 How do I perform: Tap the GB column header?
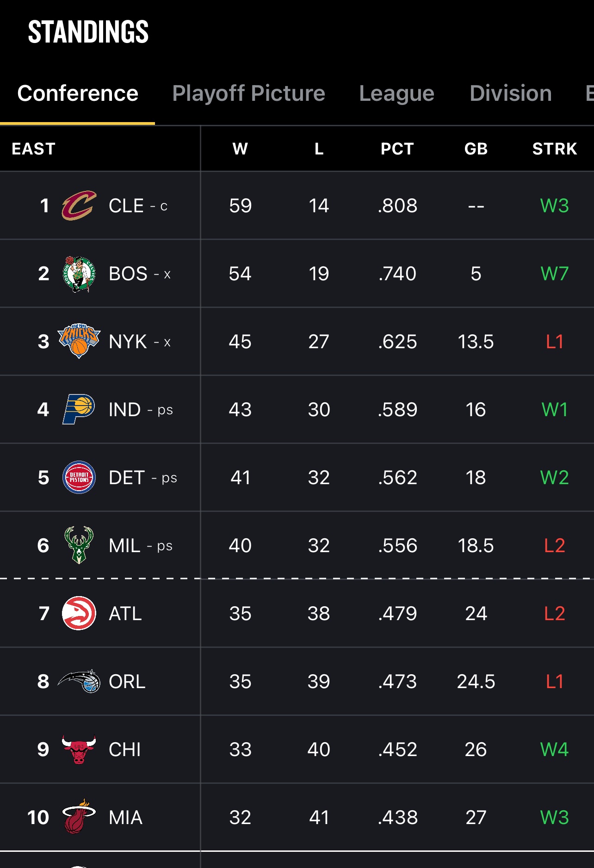(x=476, y=149)
